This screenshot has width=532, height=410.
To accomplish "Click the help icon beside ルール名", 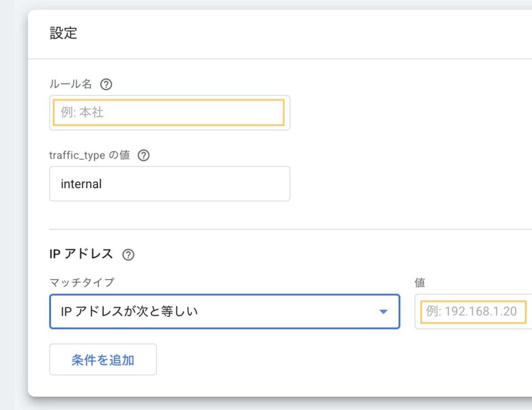I will click(106, 84).
